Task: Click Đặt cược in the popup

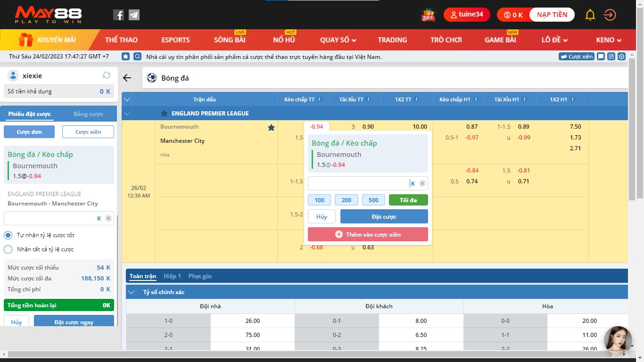Action: tap(384, 217)
